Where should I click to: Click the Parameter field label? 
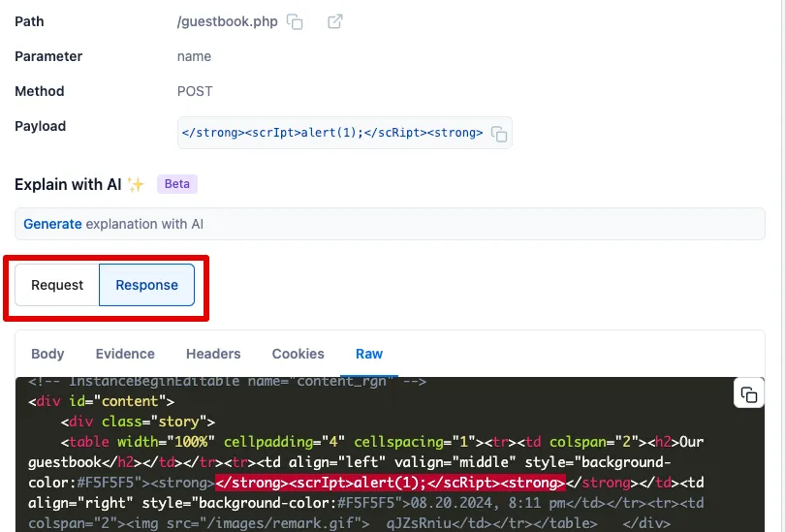pos(48,56)
